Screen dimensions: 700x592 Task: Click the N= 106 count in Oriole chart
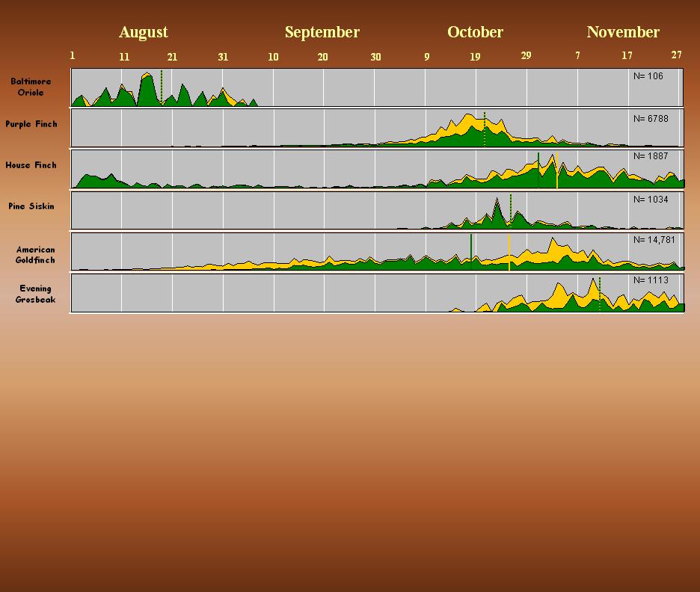(x=648, y=76)
